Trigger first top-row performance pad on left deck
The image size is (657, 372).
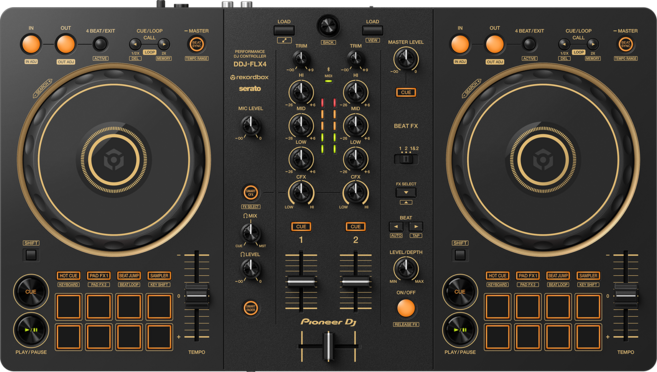(x=69, y=307)
